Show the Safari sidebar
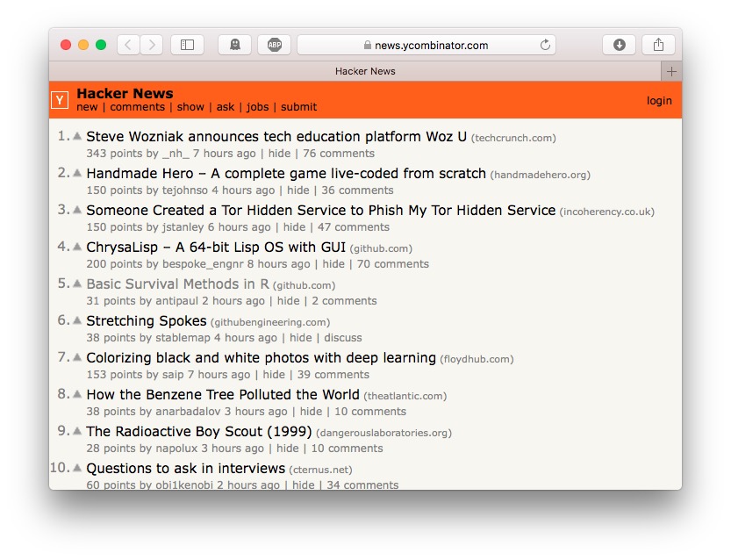The height and width of the screenshot is (560, 731). (x=187, y=46)
